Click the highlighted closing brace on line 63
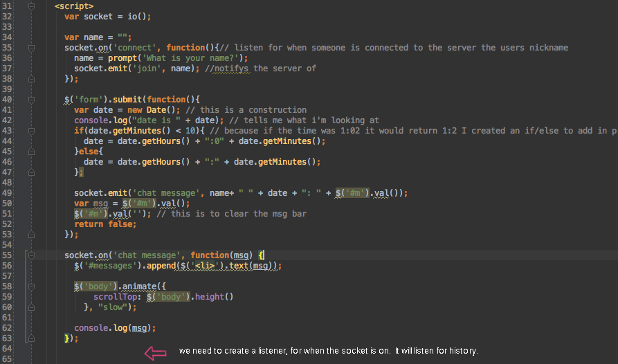Viewport: 618px width, 364px height. pyautogui.click(x=67, y=338)
